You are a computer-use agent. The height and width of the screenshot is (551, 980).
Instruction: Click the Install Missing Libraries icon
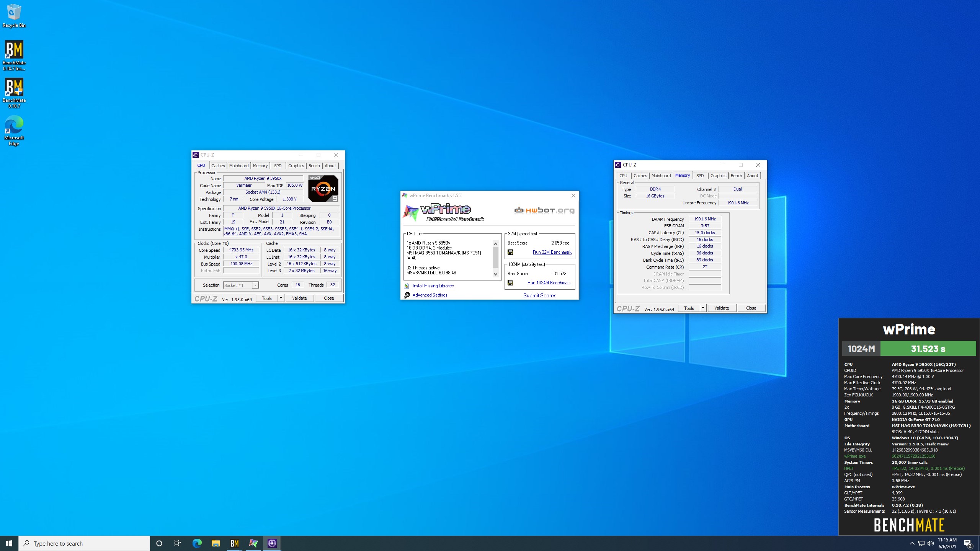[407, 286]
